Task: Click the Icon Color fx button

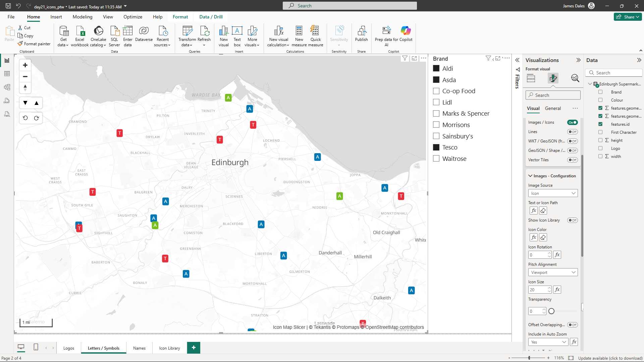Action: coord(534,237)
